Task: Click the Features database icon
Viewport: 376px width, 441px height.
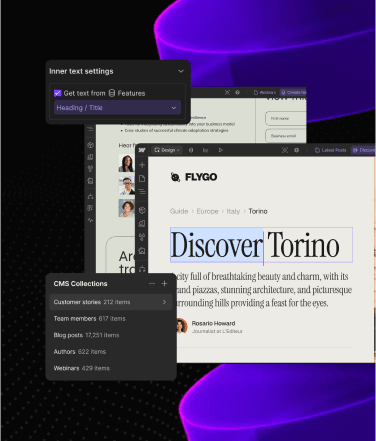Action: [112, 93]
